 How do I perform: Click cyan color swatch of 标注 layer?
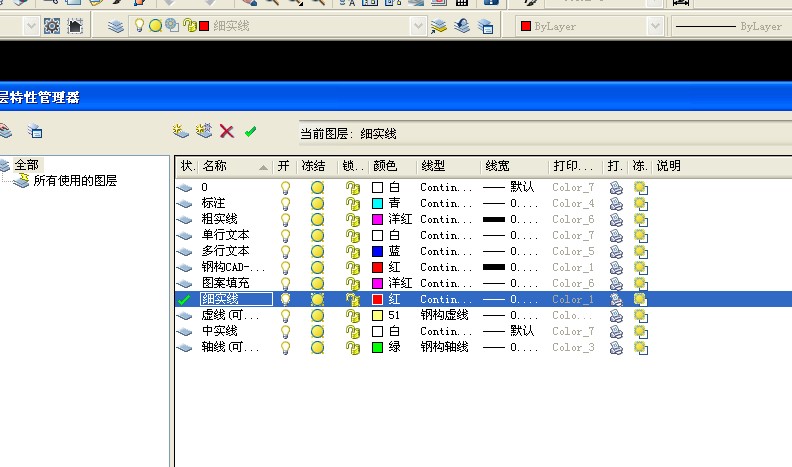(377, 203)
